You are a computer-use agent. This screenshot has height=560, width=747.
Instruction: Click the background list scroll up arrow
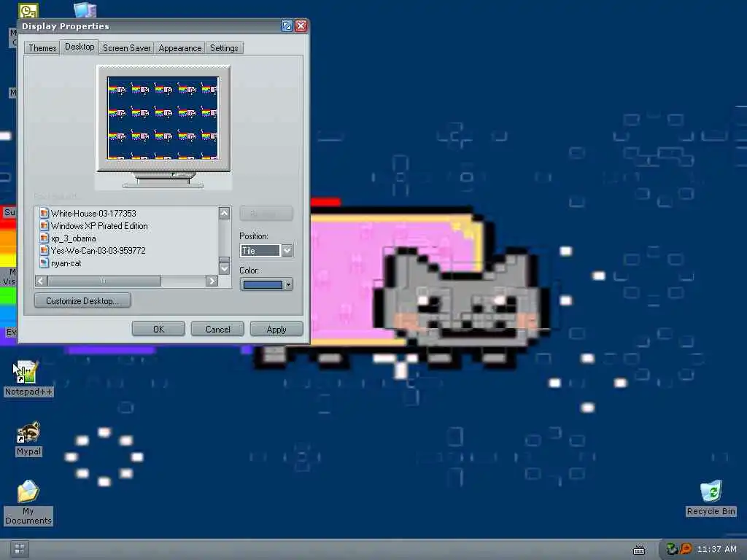click(225, 213)
